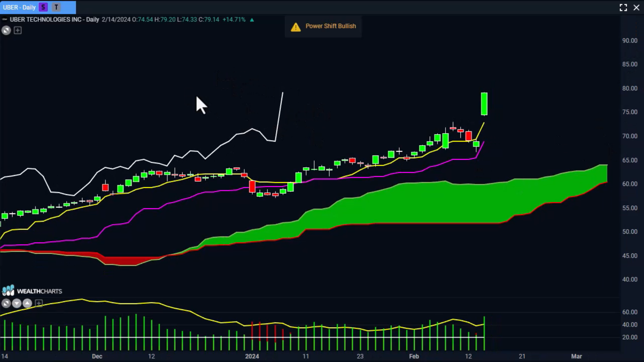Click the yellow warning triangle alert icon
This screenshot has width=644, height=362.
(x=296, y=27)
